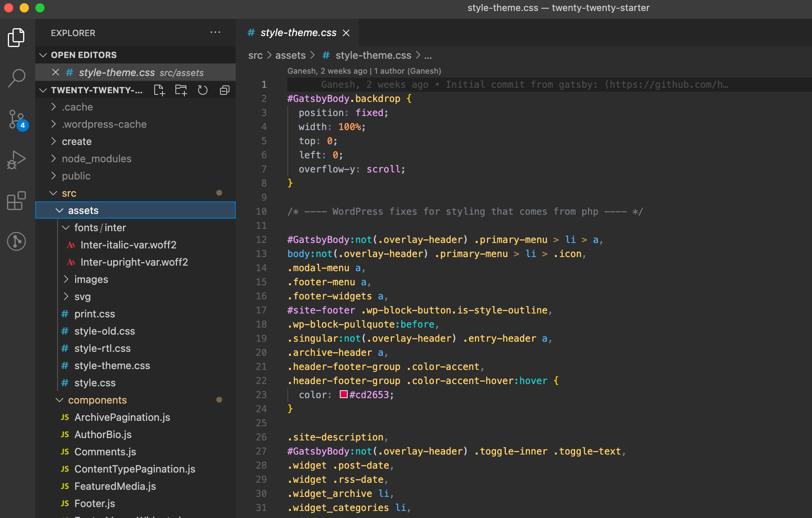Expand the .wordpress-cache folder
The image size is (812, 518).
pyautogui.click(x=135, y=124)
